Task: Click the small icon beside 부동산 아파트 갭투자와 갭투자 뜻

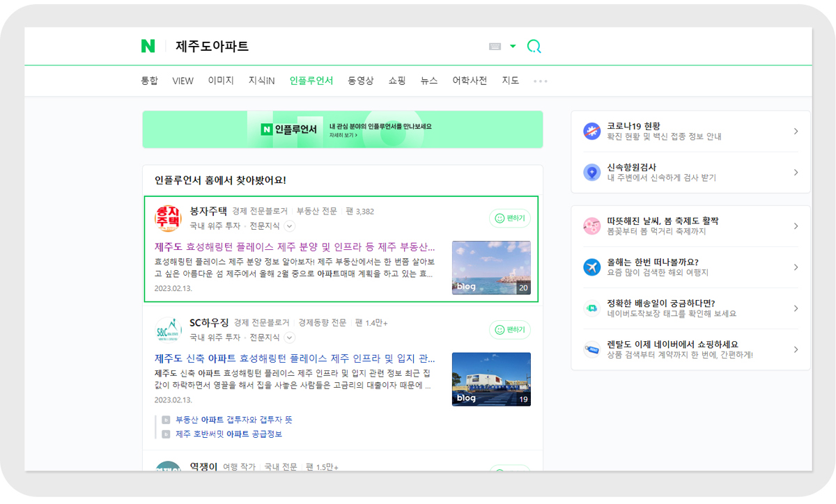Action: (x=166, y=420)
